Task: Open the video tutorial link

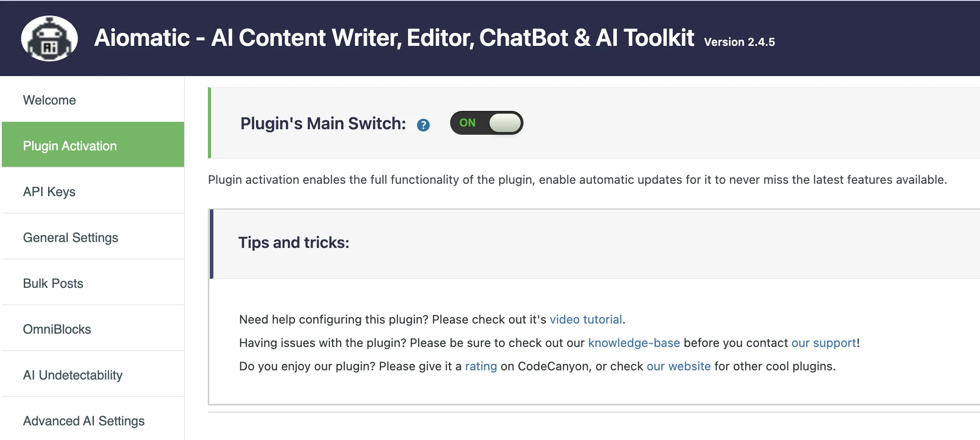Action: [x=586, y=319]
